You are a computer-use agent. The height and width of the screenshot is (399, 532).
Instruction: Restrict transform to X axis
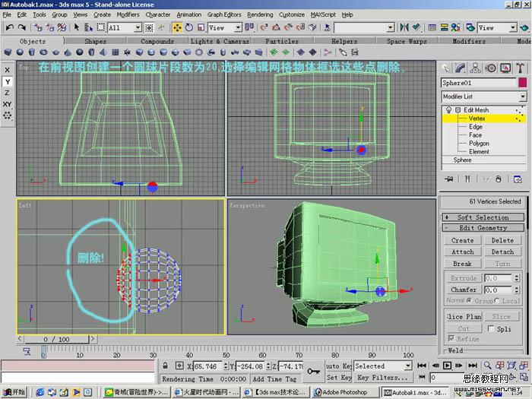pyautogui.click(x=7, y=70)
